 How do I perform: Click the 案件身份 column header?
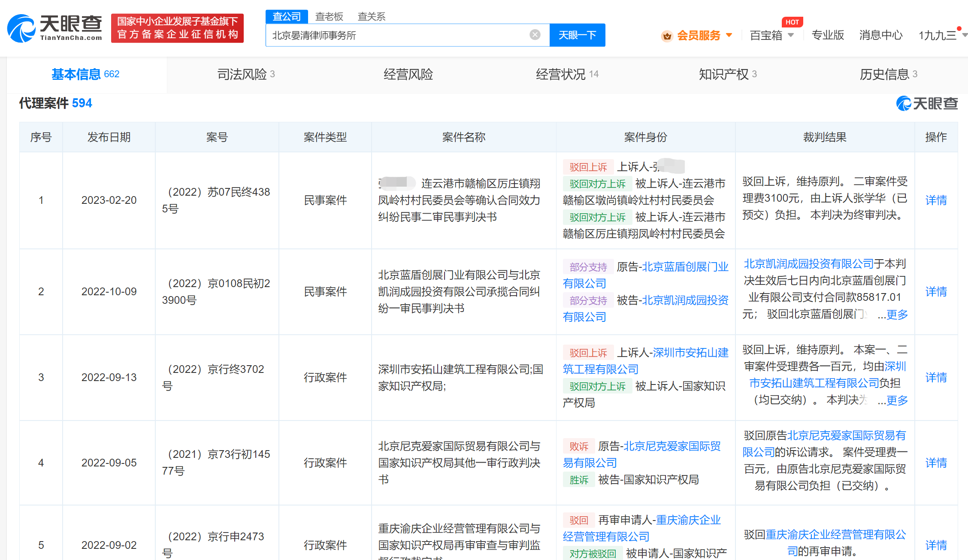click(645, 137)
